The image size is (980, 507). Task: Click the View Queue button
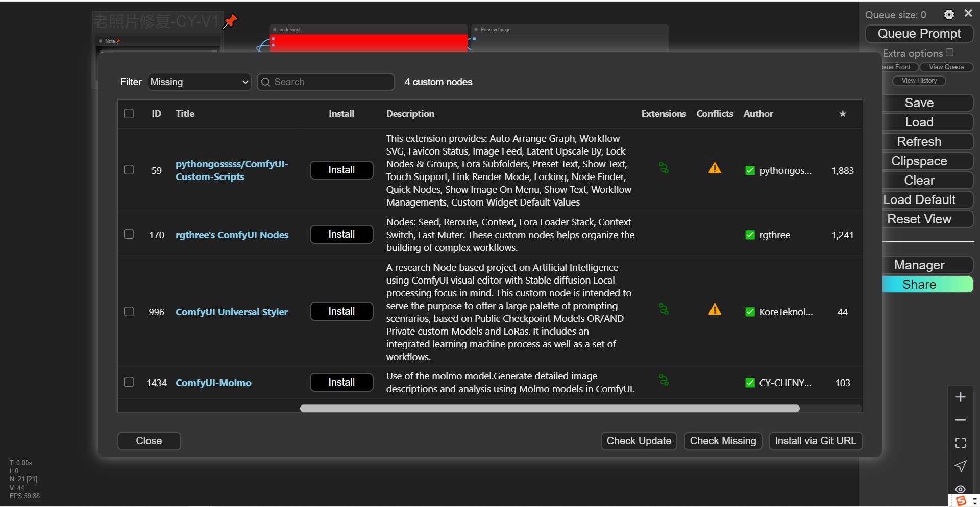point(946,67)
